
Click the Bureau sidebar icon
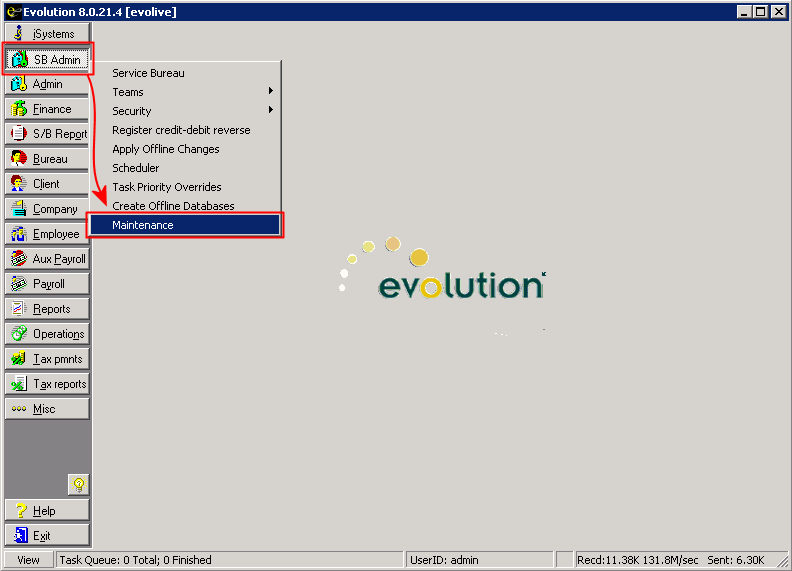pyautogui.click(x=18, y=159)
